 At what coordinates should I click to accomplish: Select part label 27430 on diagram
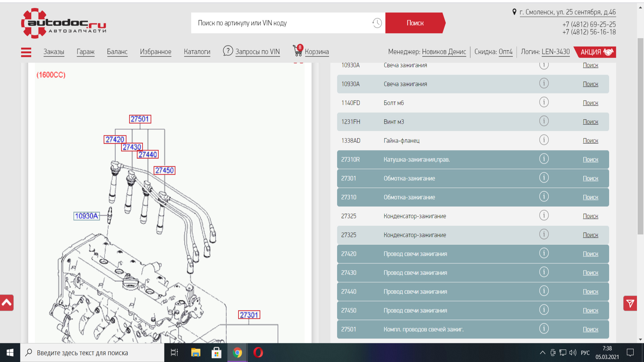(x=132, y=147)
